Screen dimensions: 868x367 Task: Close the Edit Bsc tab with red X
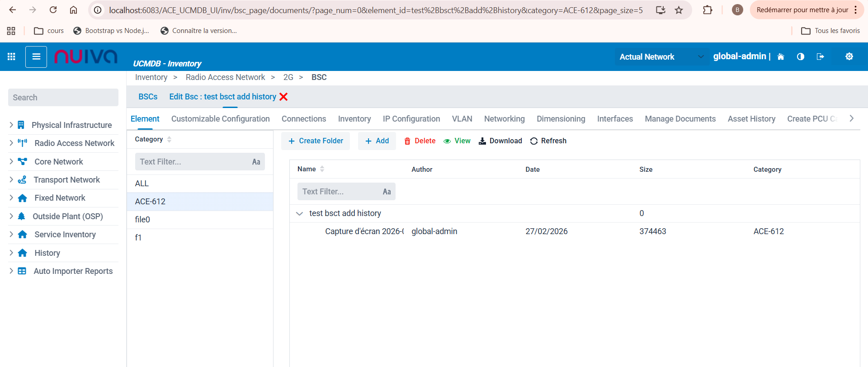[x=283, y=97]
